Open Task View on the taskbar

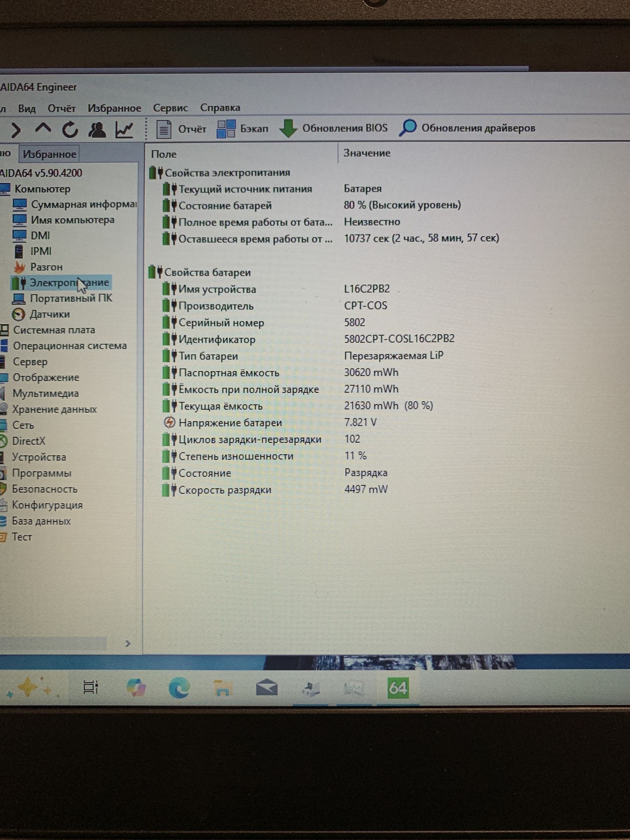(x=91, y=688)
